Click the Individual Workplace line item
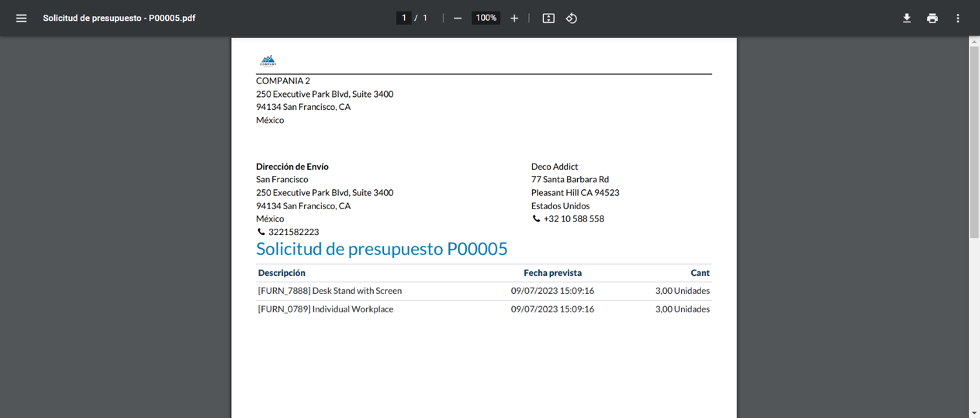 pos(325,309)
